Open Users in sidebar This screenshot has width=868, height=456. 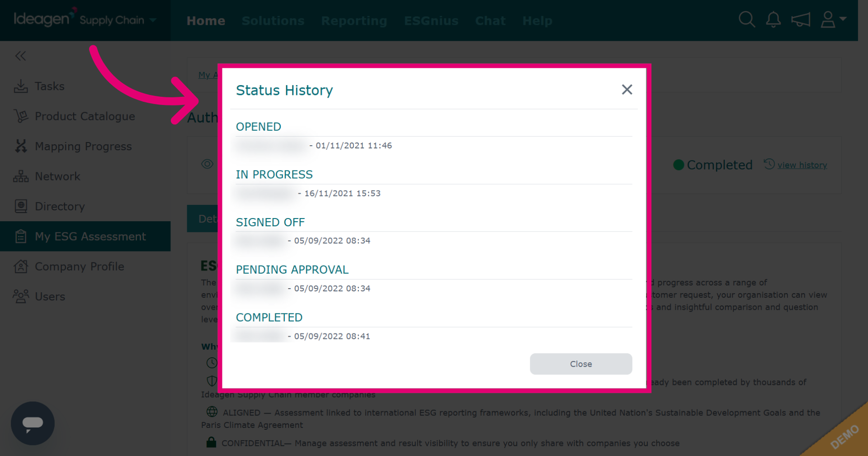pos(85,296)
